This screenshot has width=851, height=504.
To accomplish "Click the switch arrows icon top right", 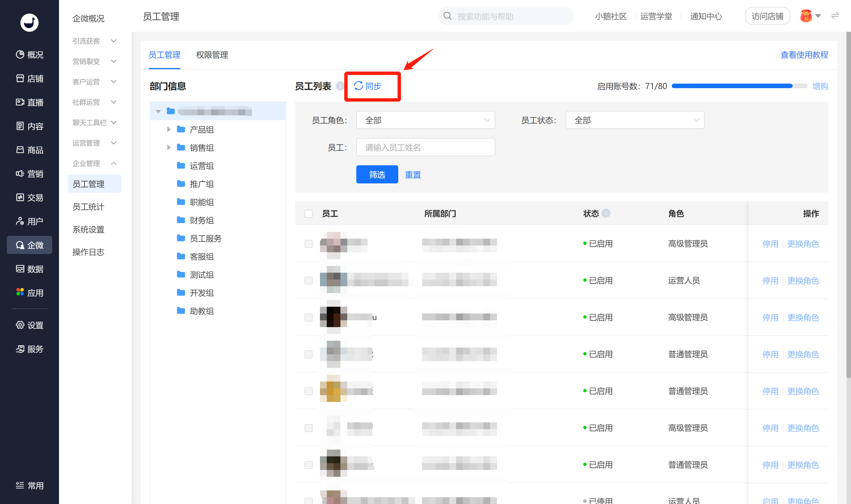I will (835, 16).
